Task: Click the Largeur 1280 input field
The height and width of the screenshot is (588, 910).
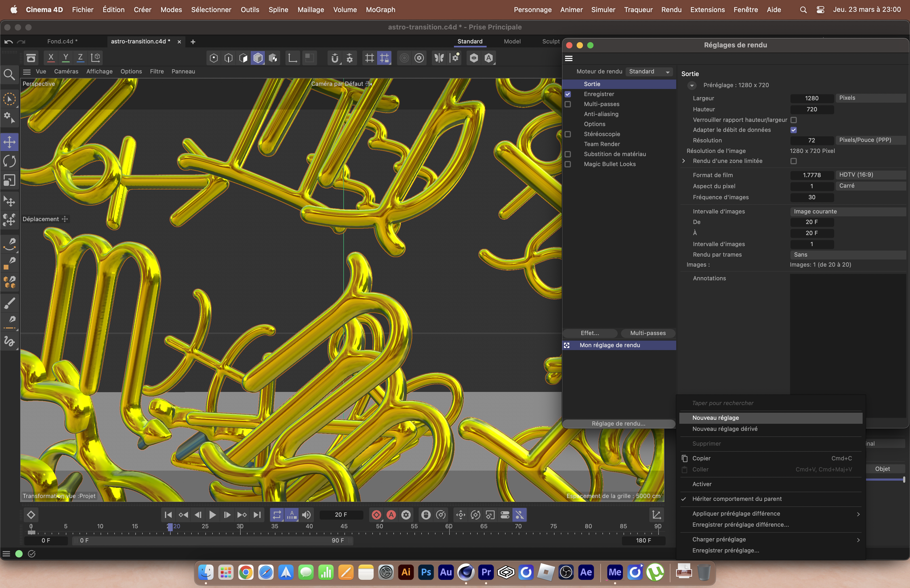Action: 812,98
